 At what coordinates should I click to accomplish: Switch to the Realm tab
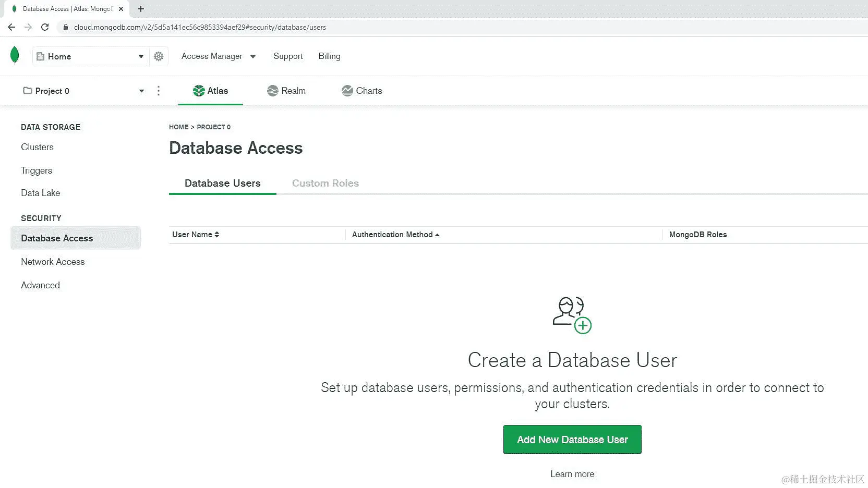click(286, 91)
